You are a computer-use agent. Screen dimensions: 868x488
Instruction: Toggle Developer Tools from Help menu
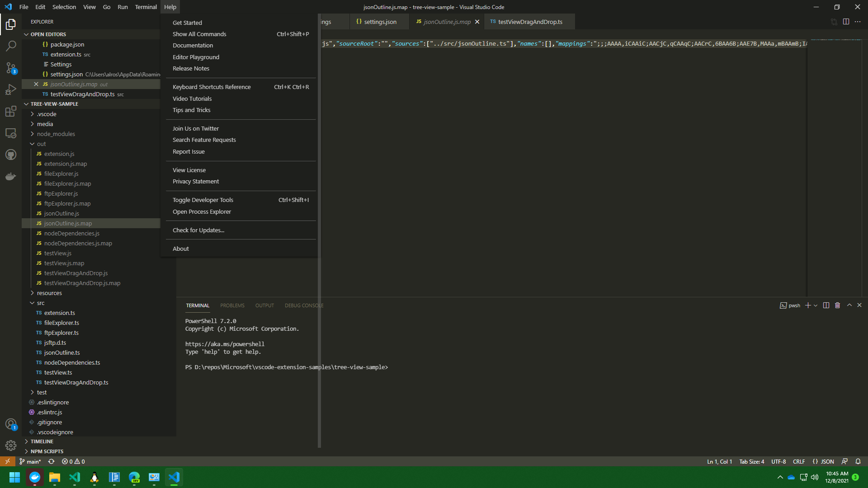tap(203, 200)
